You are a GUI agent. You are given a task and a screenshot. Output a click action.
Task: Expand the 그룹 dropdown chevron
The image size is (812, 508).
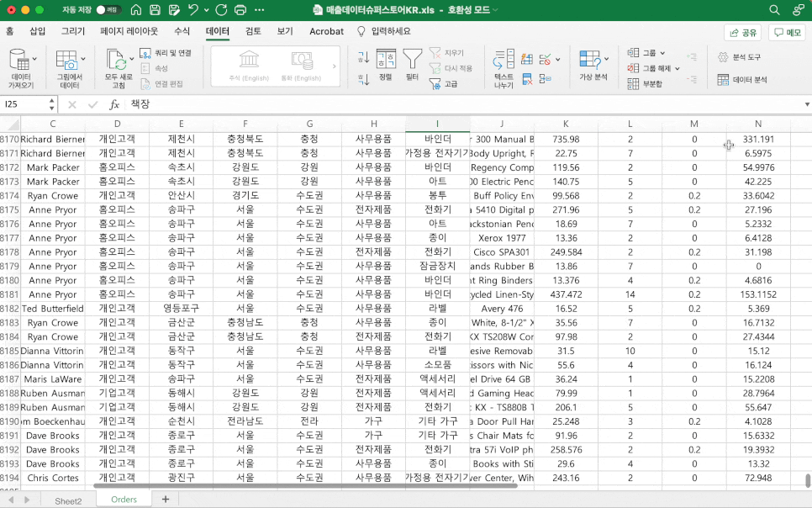663,53
